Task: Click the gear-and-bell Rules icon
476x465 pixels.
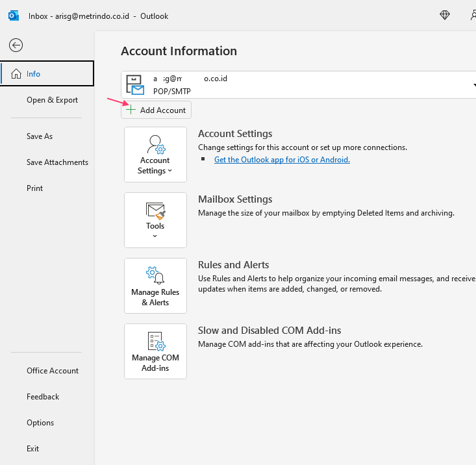Action: [x=155, y=275]
